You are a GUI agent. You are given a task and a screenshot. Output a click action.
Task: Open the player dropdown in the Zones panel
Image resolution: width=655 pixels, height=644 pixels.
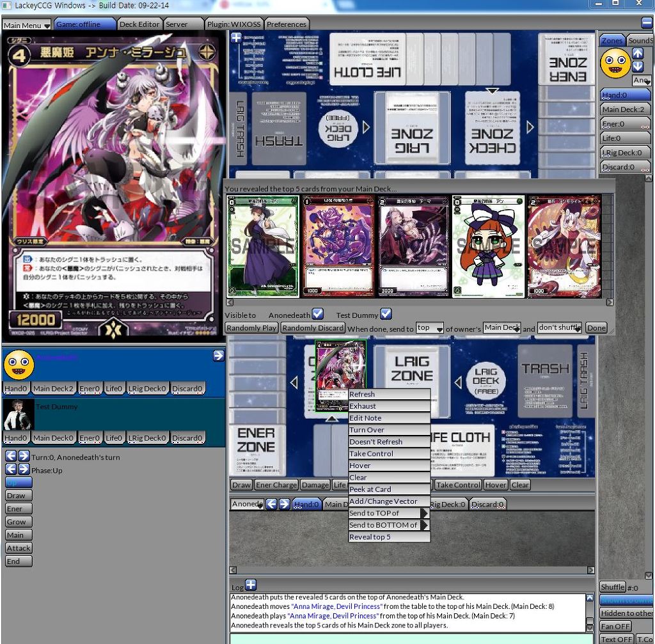(642, 80)
